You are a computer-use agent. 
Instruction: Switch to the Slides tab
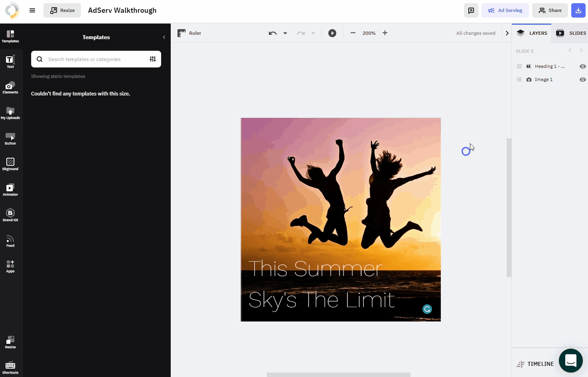click(570, 33)
